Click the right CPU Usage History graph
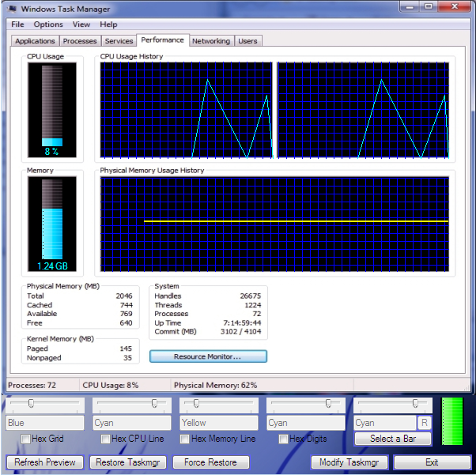The width and height of the screenshot is (476, 475). coord(364,110)
